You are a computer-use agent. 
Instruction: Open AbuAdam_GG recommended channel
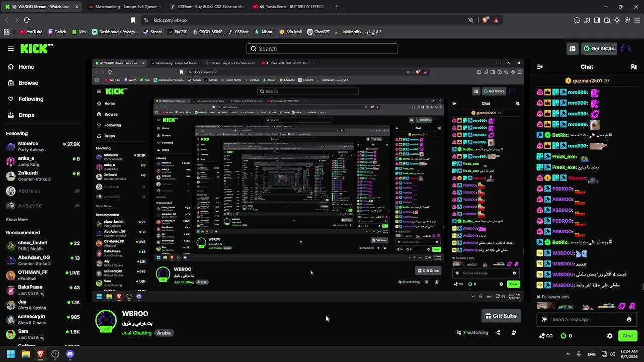click(43, 260)
